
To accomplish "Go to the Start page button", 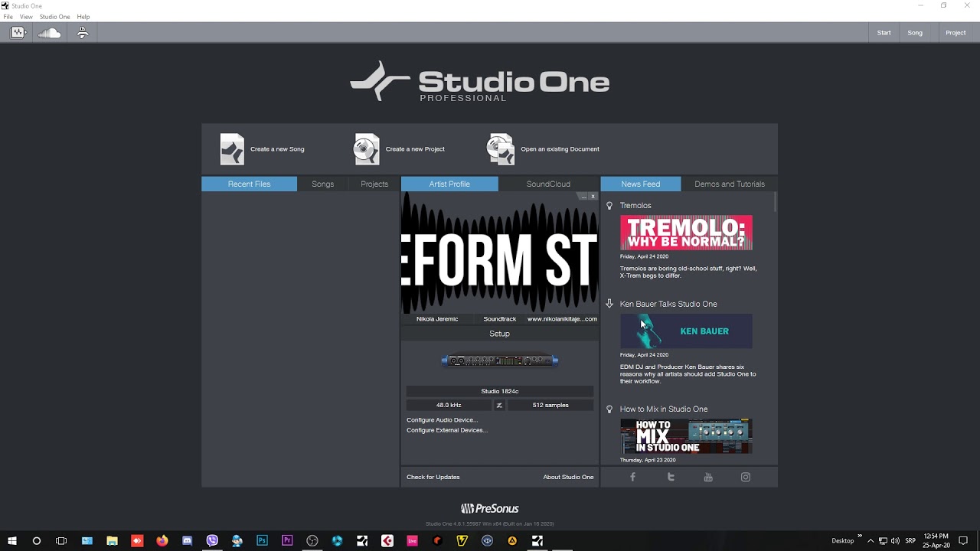I will pos(884,33).
